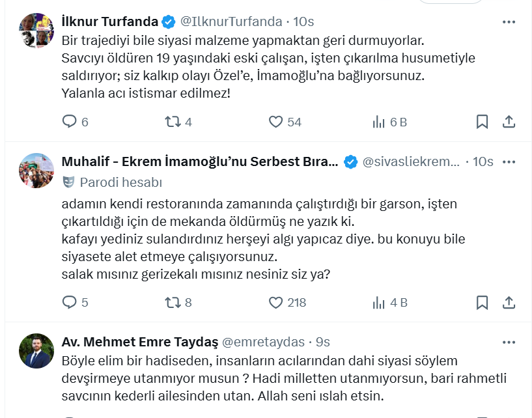Share the Muhalif parody account tweet

tap(509, 302)
